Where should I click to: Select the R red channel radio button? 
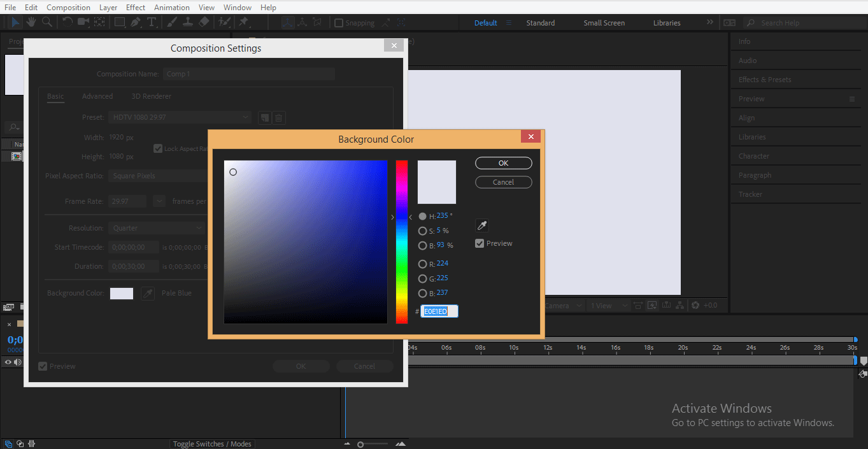point(422,264)
